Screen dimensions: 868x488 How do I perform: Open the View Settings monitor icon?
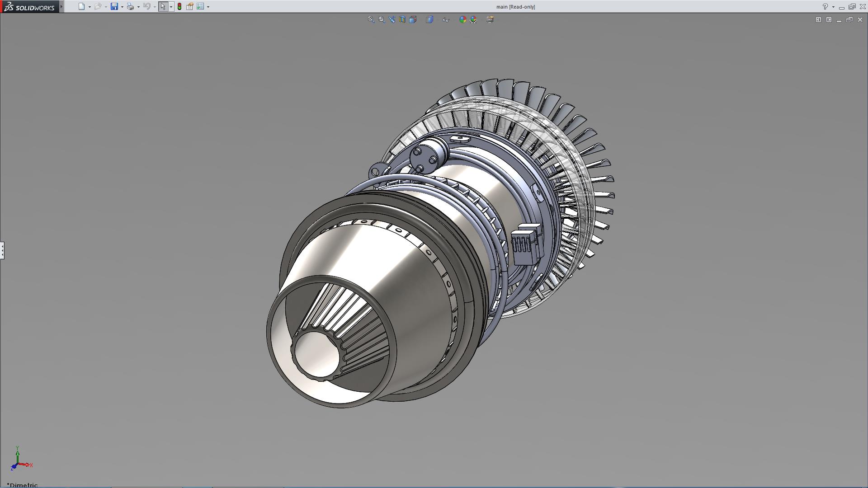[490, 19]
